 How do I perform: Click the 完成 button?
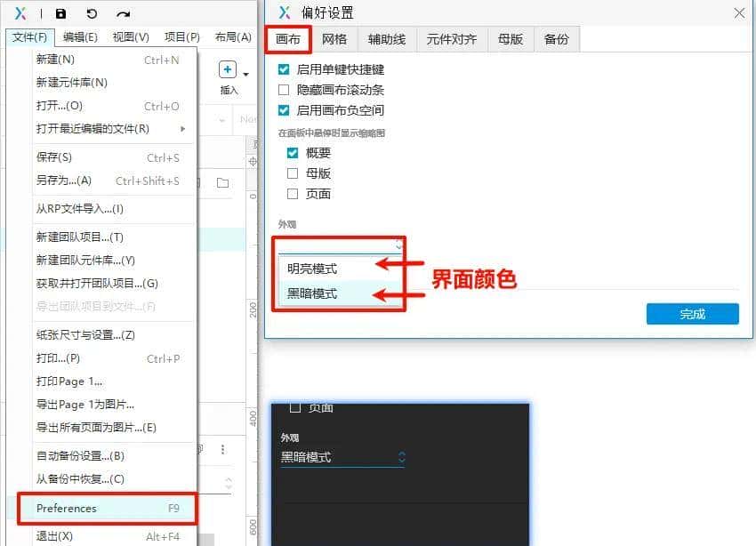pos(692,313)
